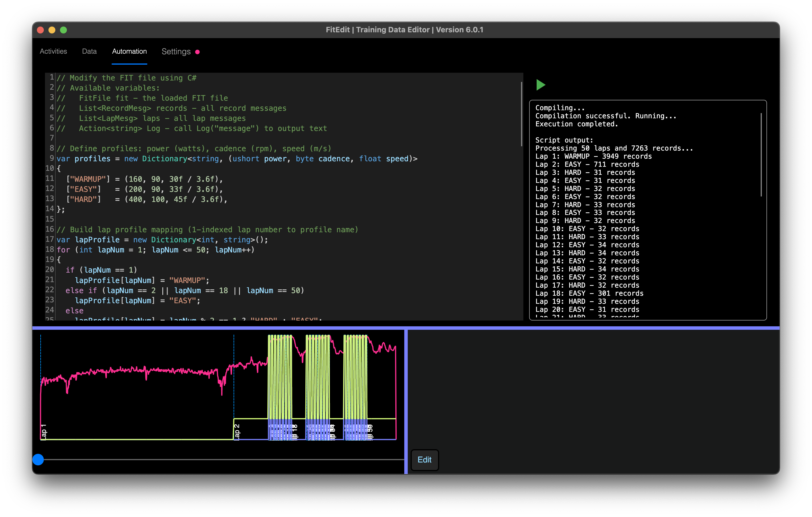Click the Lap 1 marker on the chart
Image resolution: width=812 pixels, height=517 pixels.
tap(44, 432)
